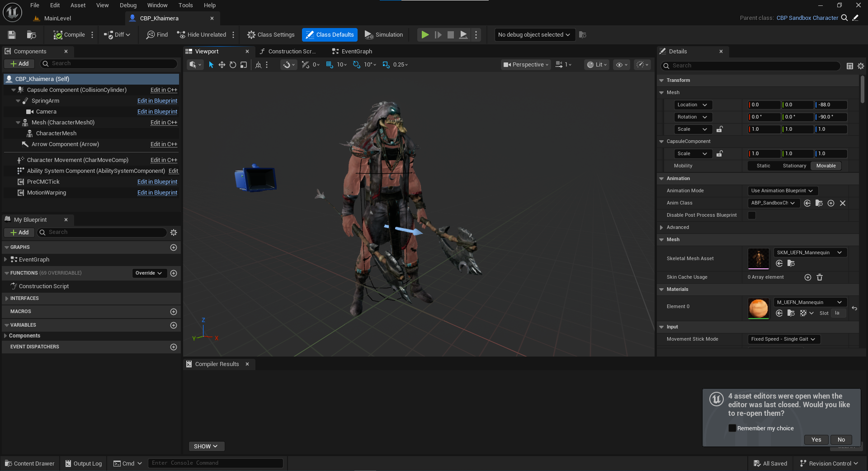Image resolution: width=868 pixels, height=471 pixels.
Task: Save the current blueprint asset
Action: [12, 35]
